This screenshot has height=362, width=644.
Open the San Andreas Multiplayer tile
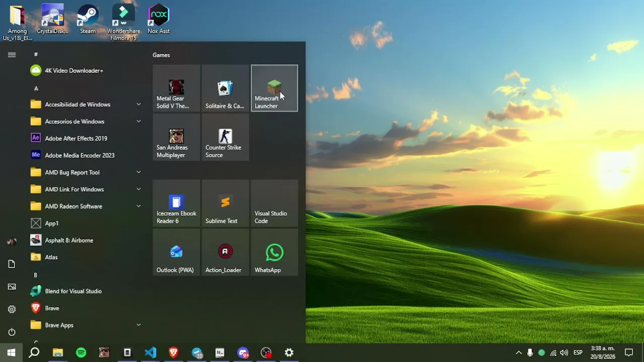[x=176, y=137]
